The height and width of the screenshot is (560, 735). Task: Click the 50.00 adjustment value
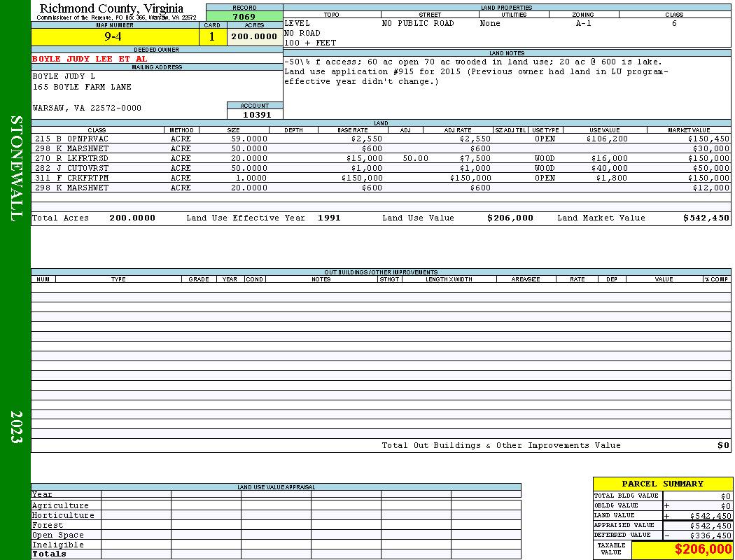(415, 158)
